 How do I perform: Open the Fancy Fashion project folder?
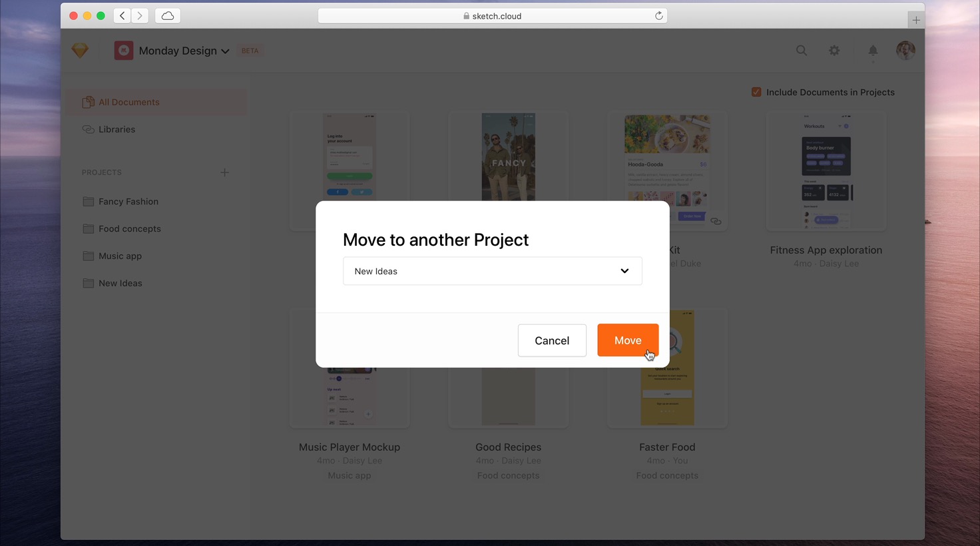pyautogui.click(x=128, y=202)
